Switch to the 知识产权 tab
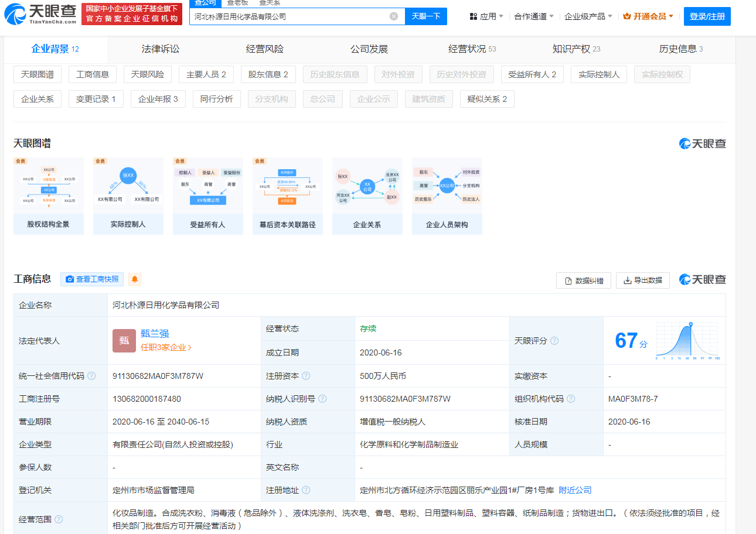The height and width of the screenshot is (534, 756). (577, 49)
